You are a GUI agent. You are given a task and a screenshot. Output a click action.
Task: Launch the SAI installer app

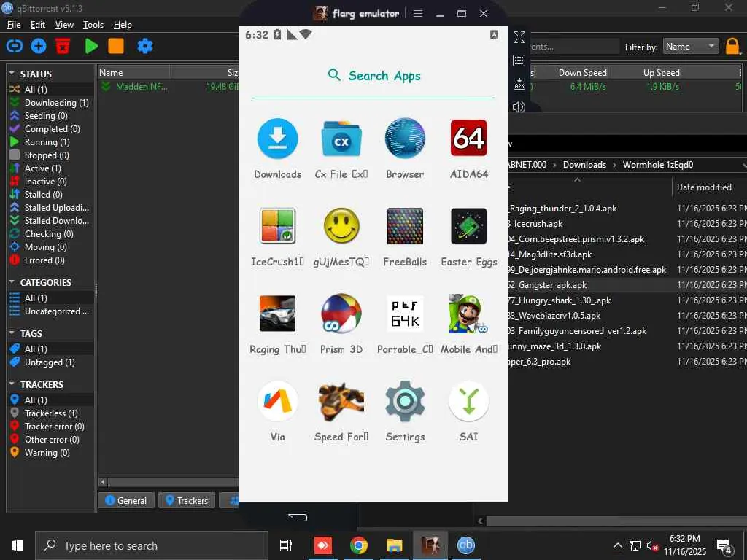coord(469,402)
